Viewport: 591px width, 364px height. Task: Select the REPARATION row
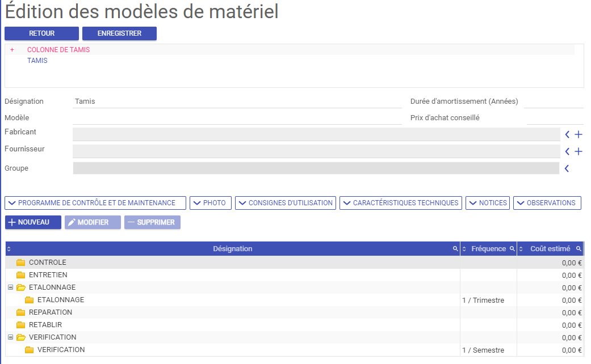295,312
